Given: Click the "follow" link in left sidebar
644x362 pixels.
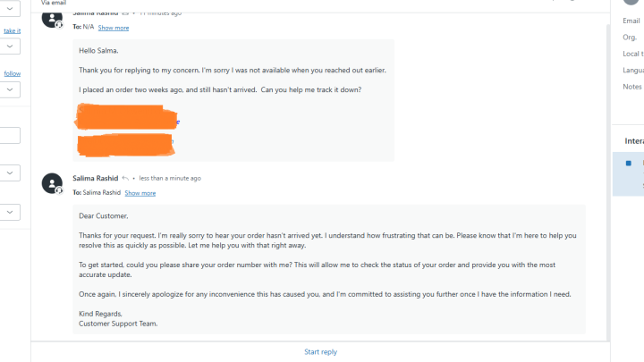Looking at the screenshot, I should 12,73.
